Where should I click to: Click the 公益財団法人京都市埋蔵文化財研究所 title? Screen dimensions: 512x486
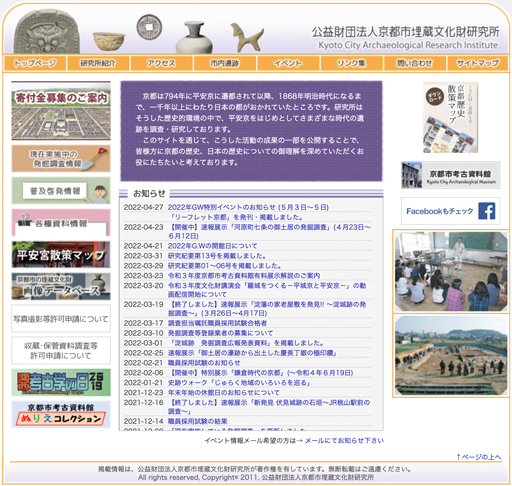406,32
